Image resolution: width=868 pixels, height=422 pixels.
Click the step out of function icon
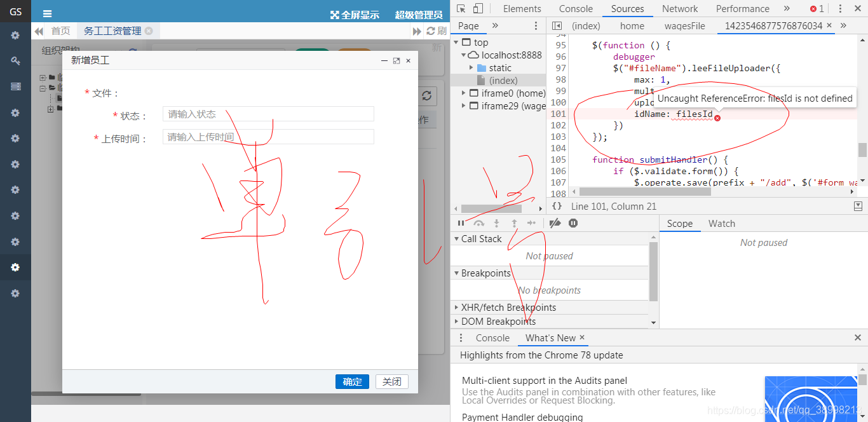tap(515, 223)
